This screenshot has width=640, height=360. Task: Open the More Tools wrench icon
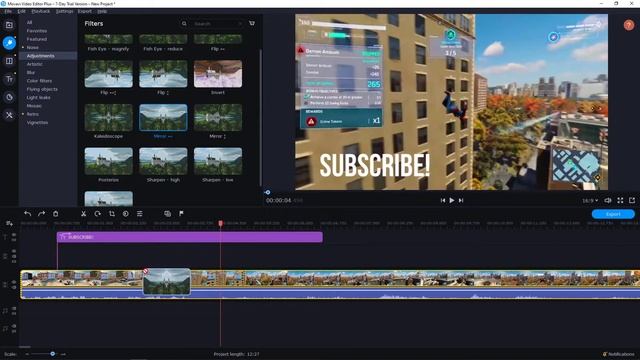click(9, 115)
